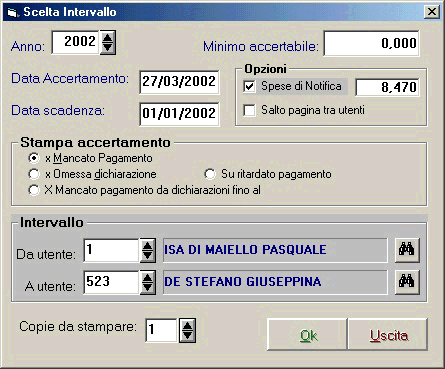Click the Copie da stampare number field
Screen dimensions: 445x369
pos(161,330)
